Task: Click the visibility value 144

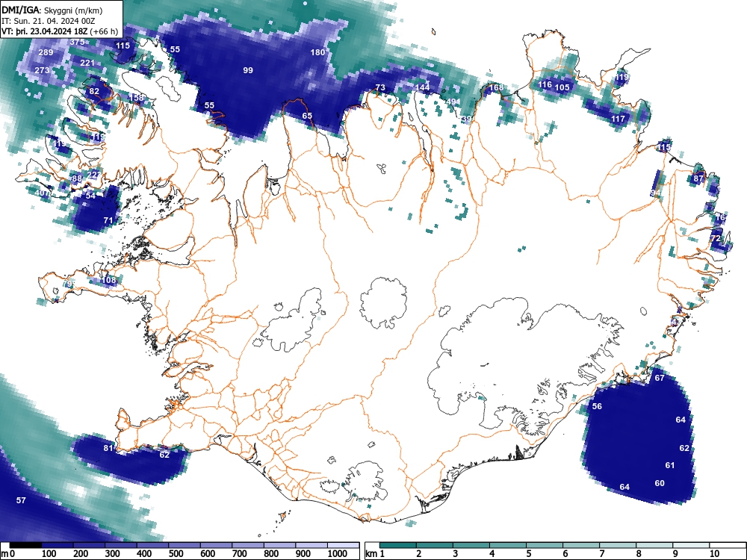Action: click(422, 87)
